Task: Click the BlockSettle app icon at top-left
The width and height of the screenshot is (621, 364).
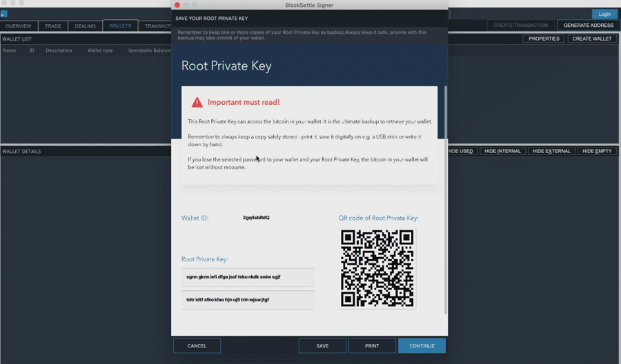Action: 3,14
